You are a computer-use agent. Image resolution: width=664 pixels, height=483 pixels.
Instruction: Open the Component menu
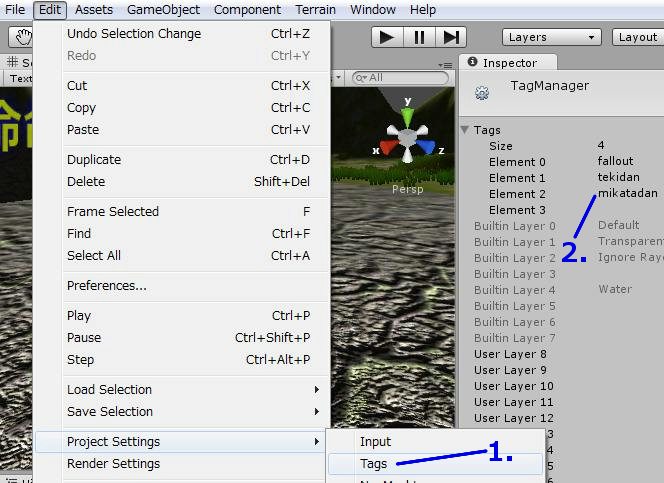[247, 9]
